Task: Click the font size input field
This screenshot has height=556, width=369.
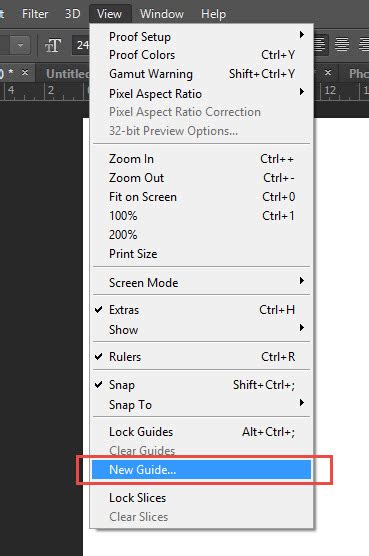Action: (82, 45)
